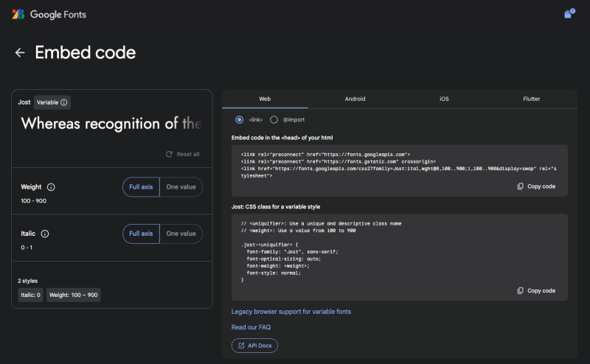Copy code for the Jost CSS class
590x364 pixels.
point(536,290)
